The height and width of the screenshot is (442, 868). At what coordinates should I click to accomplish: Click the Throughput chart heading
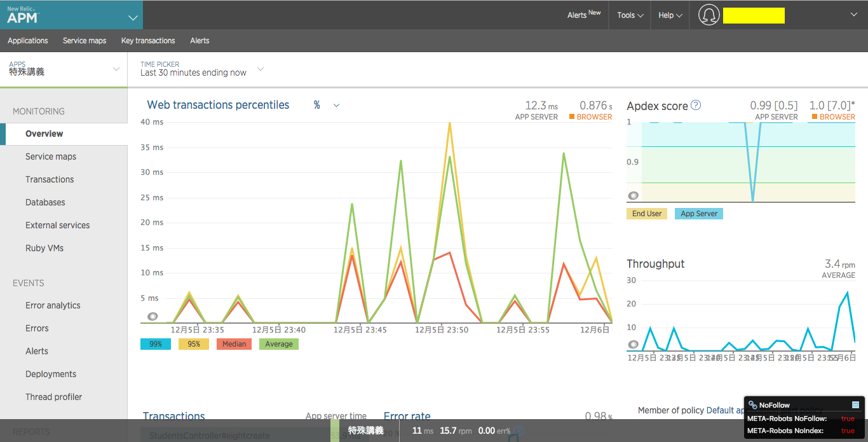656,264
